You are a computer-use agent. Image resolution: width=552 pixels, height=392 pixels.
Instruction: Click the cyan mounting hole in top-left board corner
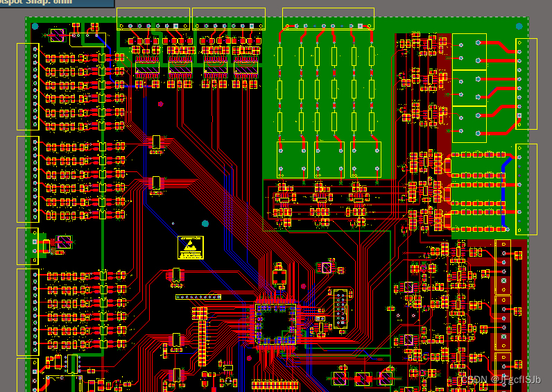(x=35, y=26)
